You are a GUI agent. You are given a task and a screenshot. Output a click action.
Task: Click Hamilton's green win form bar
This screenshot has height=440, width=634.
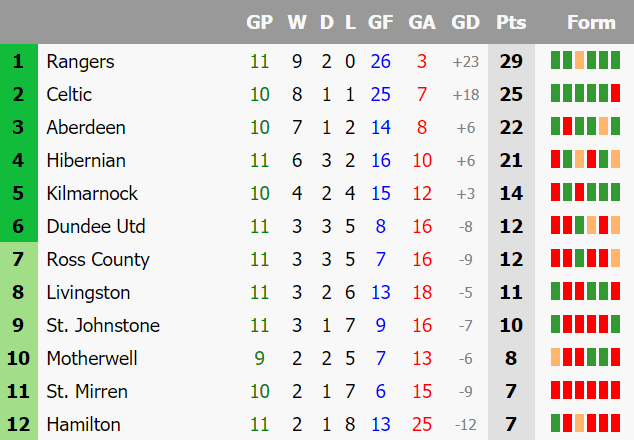coord(556,423)
